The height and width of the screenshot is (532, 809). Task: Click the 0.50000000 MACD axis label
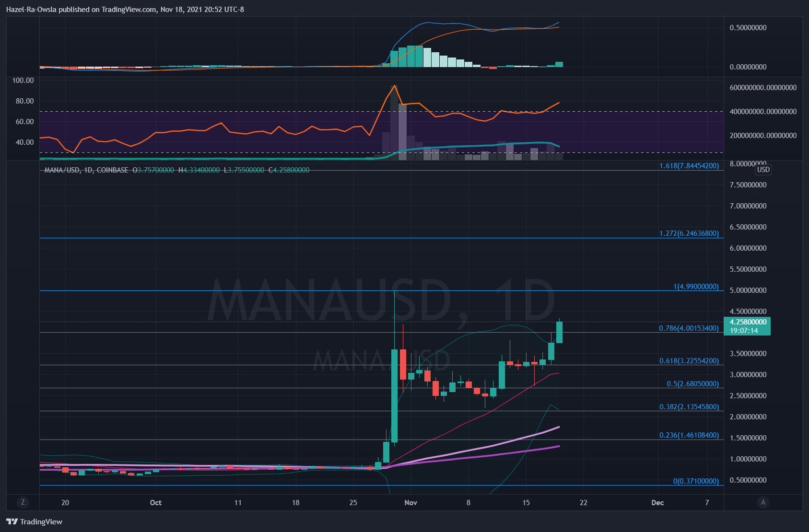click(748, 28)
